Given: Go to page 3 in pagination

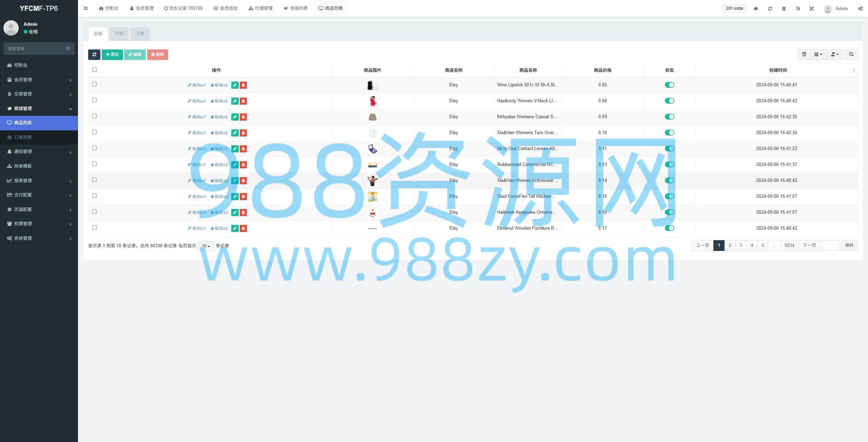Looking at the screenshot, I should [x=741, y=246].
